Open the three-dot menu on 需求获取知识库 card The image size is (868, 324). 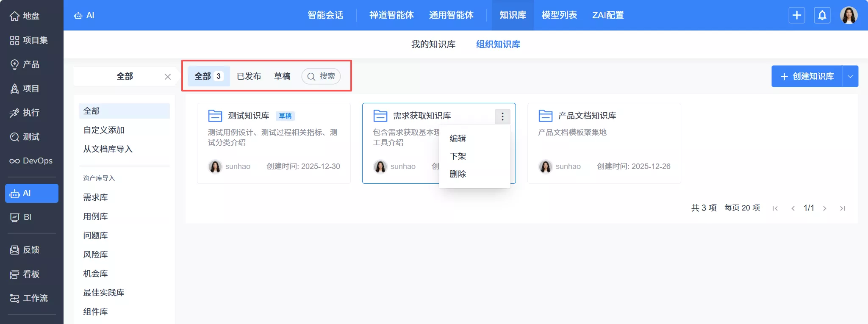click(502, 116)
